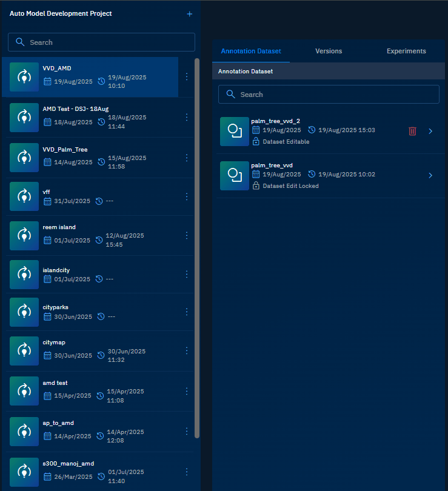Click the Dataset Edit Locked padlock icon

tap(256, 186)
